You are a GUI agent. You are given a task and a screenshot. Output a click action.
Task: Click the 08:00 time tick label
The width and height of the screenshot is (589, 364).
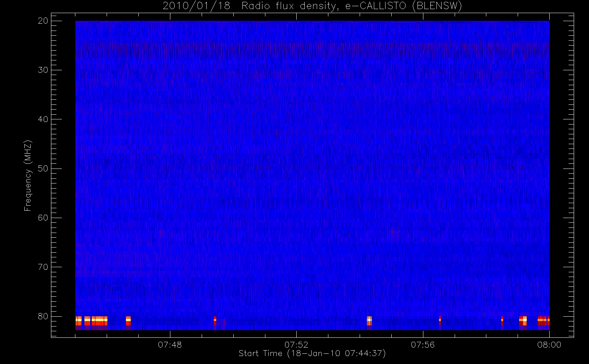tap(549, 345)
